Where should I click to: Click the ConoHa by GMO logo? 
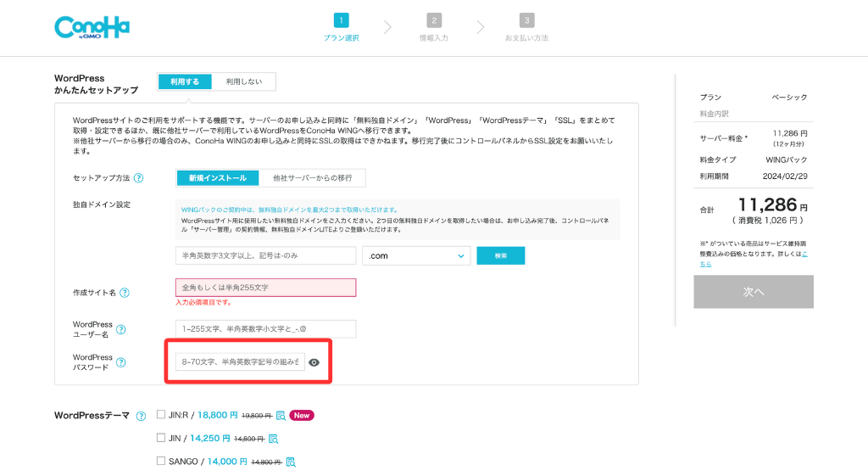tap(92, 27)
